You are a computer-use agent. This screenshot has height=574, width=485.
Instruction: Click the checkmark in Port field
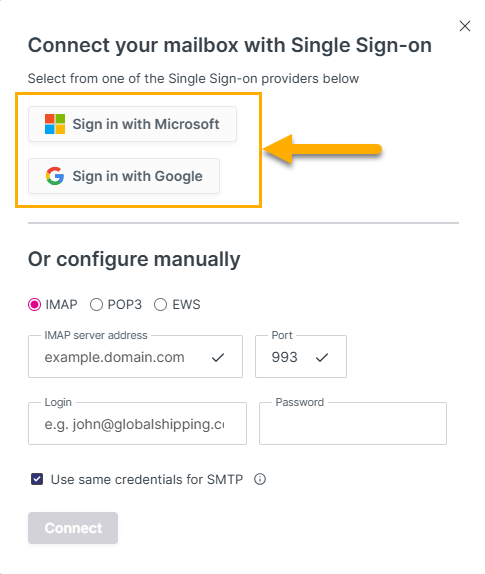(322, 357)
